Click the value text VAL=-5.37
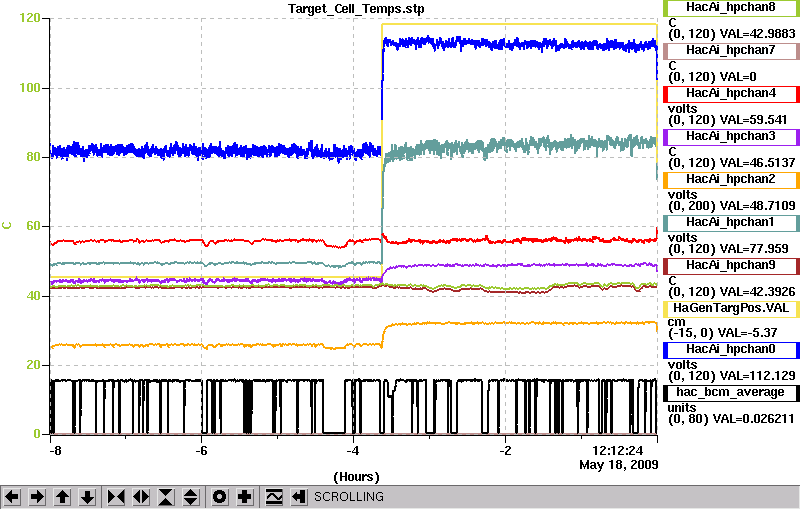 pyautogui.click(x=747, y=333)
